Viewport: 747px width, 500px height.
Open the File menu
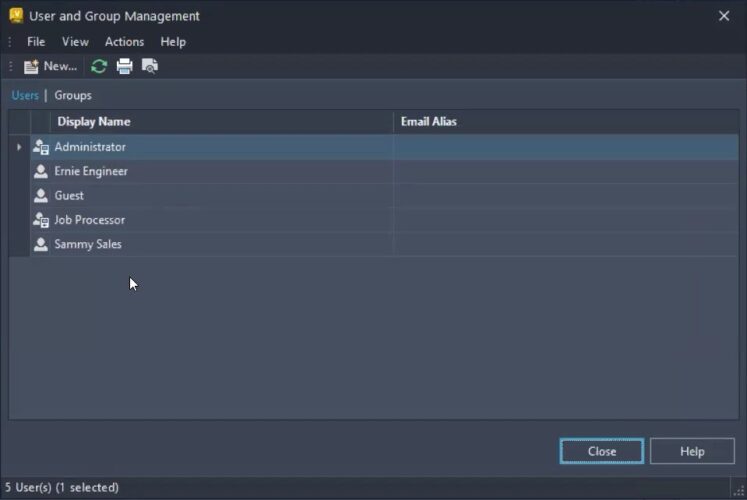36,42
